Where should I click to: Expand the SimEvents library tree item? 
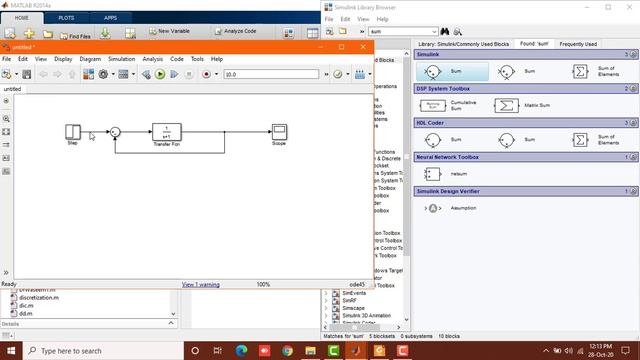326,293
